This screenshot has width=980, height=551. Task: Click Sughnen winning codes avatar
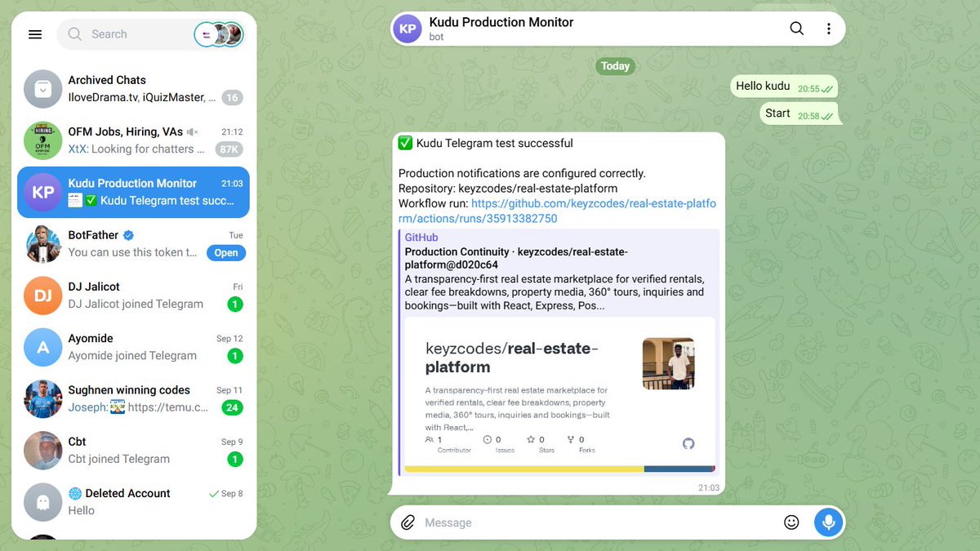[43, 398]
